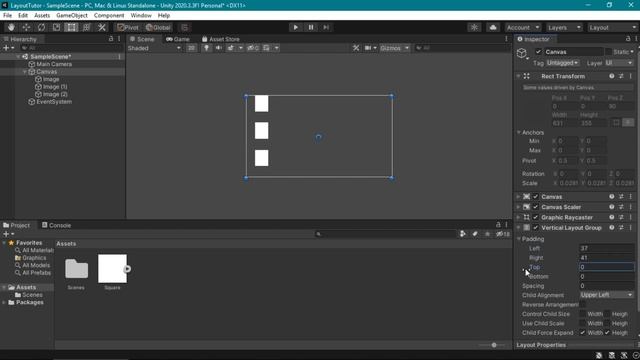This screenshot has height=360, width=640.
Task: Open custom editor tools wrench icon
Action: pyautogui.click(x=102, y=27)
